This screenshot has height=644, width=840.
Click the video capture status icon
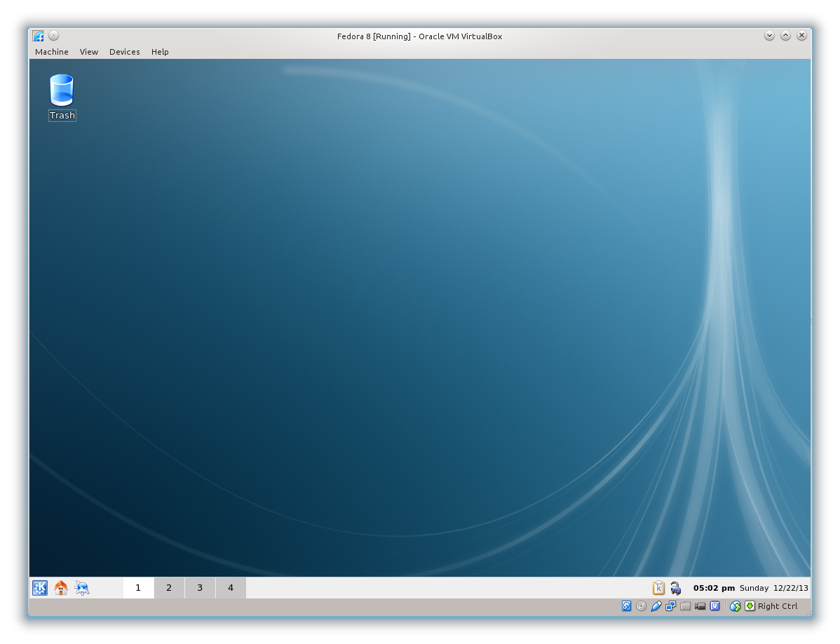tap(700, 606)
